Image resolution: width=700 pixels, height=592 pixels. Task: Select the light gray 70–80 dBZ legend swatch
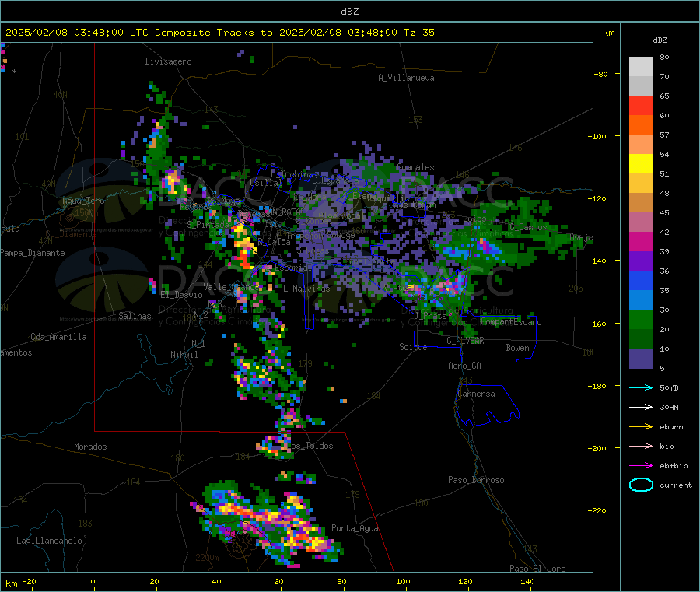641,67
